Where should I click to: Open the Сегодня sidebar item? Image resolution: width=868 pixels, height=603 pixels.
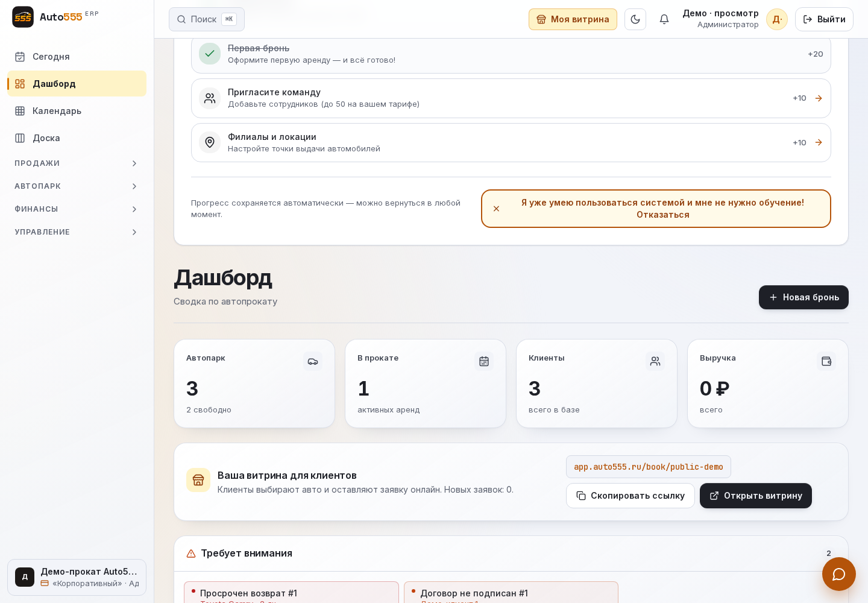tap(77, 57)
